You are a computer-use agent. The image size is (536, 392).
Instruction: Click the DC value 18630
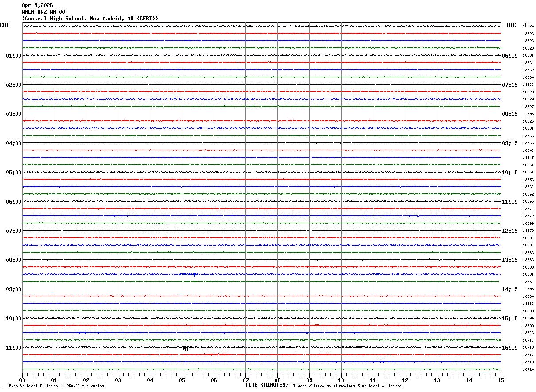pos(528,85)
